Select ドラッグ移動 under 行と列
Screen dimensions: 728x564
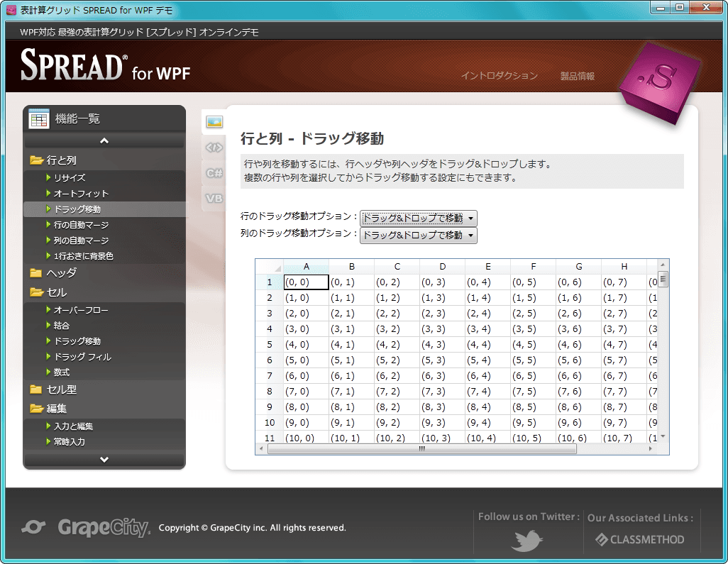click(77, 209)
